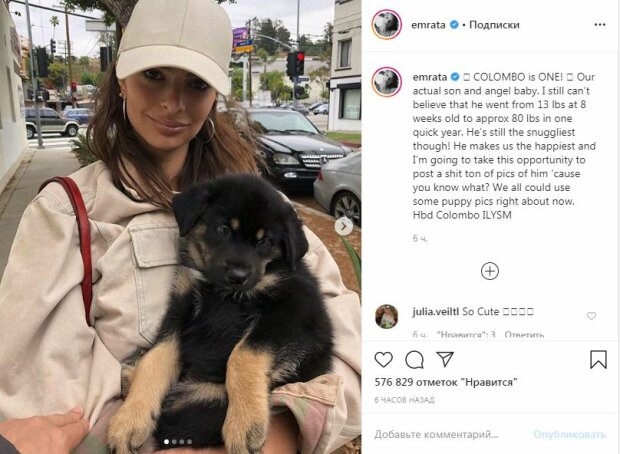Load more comments with plus circle

point(490,271)
